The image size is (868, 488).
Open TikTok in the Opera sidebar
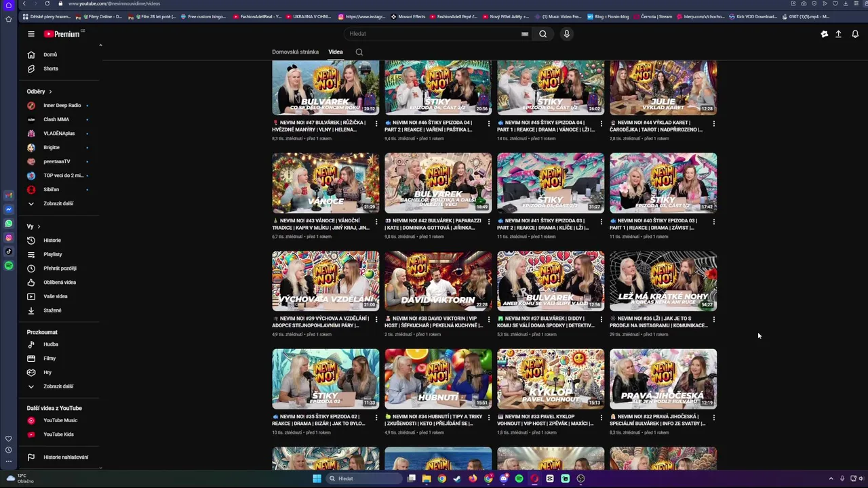(9, 251)
